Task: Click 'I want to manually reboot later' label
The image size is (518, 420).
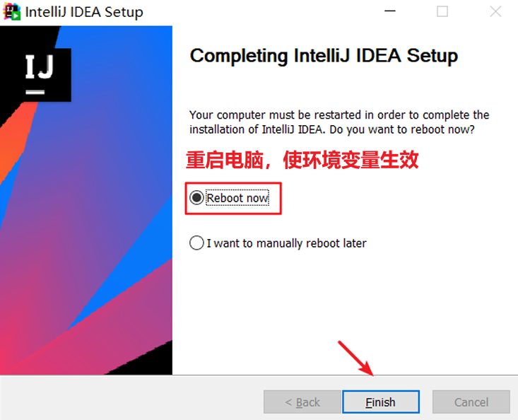Action: pyautogui.click(x=286, y=243)
